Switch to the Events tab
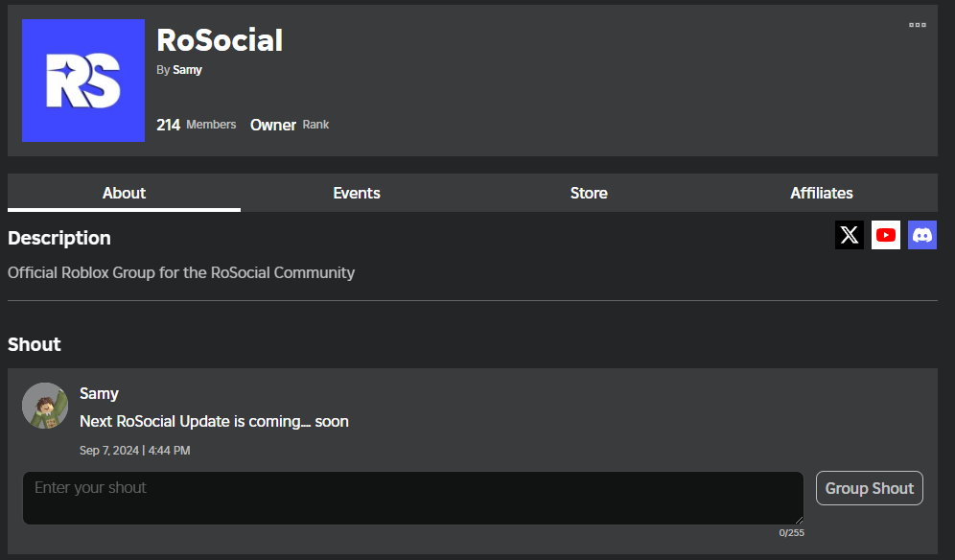 coord(357,193)
